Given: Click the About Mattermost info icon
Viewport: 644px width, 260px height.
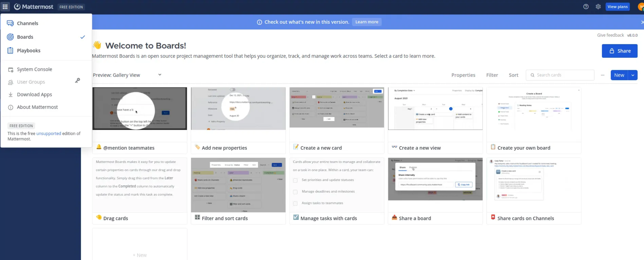Looking at the screenshot, I should (10, 107).
